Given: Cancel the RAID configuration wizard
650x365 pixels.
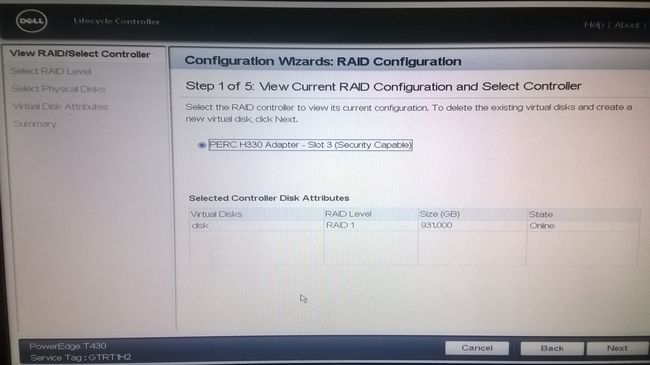Looking at the screenshot, I should pyautogui.click(x=477, y=348).
